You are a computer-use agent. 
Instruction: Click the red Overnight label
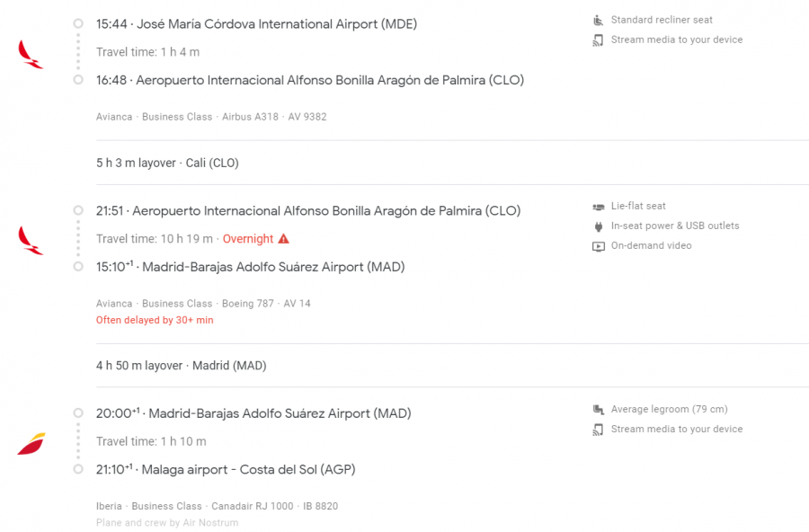(248, 239)
